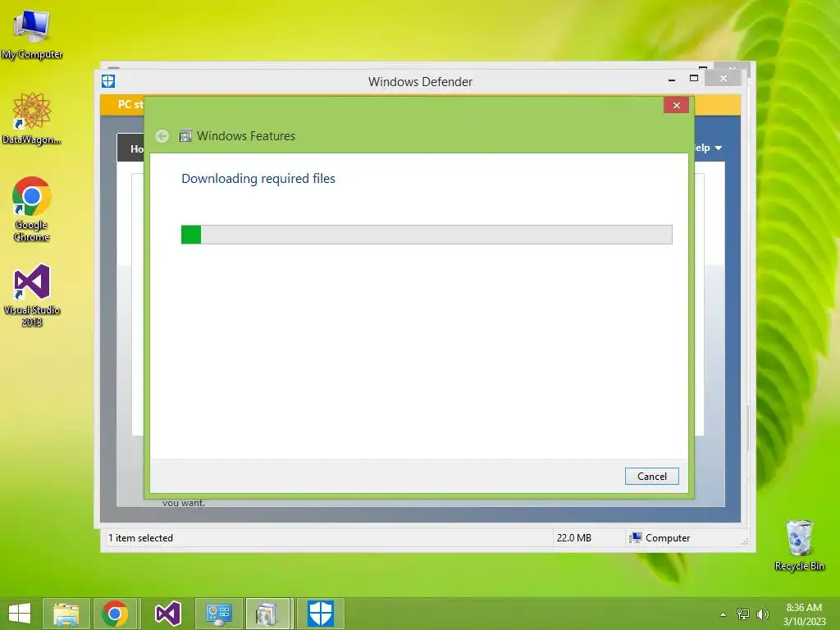Launch Visual Studio 2013 desktop shortcut
Screen dimensions: 840x630
click(x=32, y=295)
